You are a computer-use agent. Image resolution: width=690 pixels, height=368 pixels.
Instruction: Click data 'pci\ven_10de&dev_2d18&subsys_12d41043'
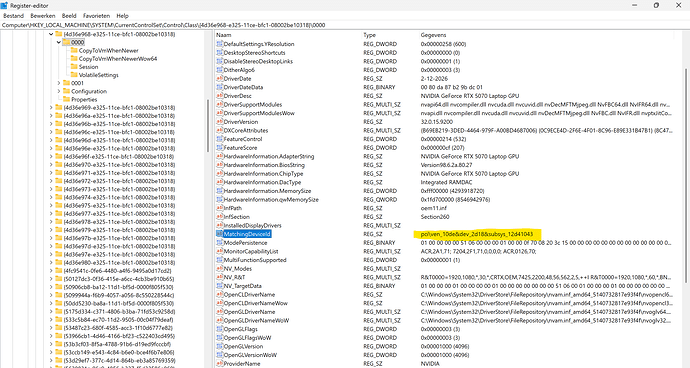477,234
